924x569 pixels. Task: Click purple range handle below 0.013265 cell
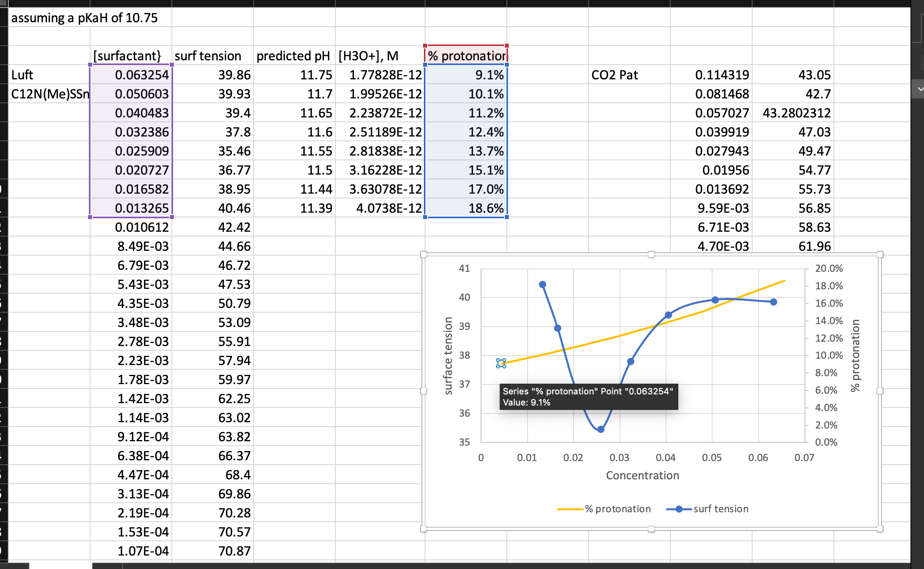coord(171,217)
